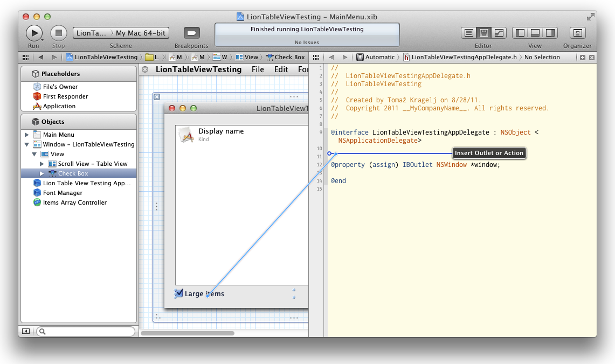Click the Finished running status display
The image size is (615, 364).
[x=307, y=35]
